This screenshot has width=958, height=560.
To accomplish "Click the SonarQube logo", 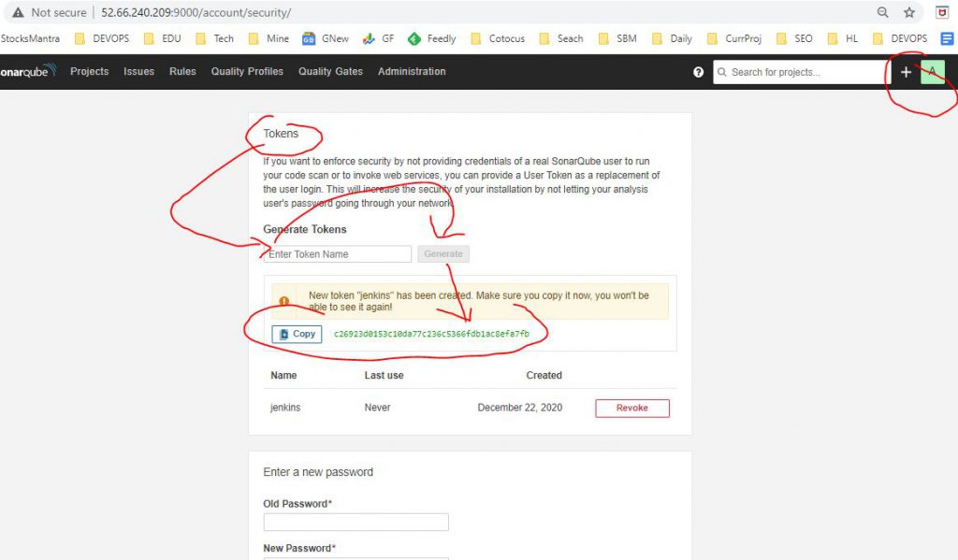I will (28, 72).
